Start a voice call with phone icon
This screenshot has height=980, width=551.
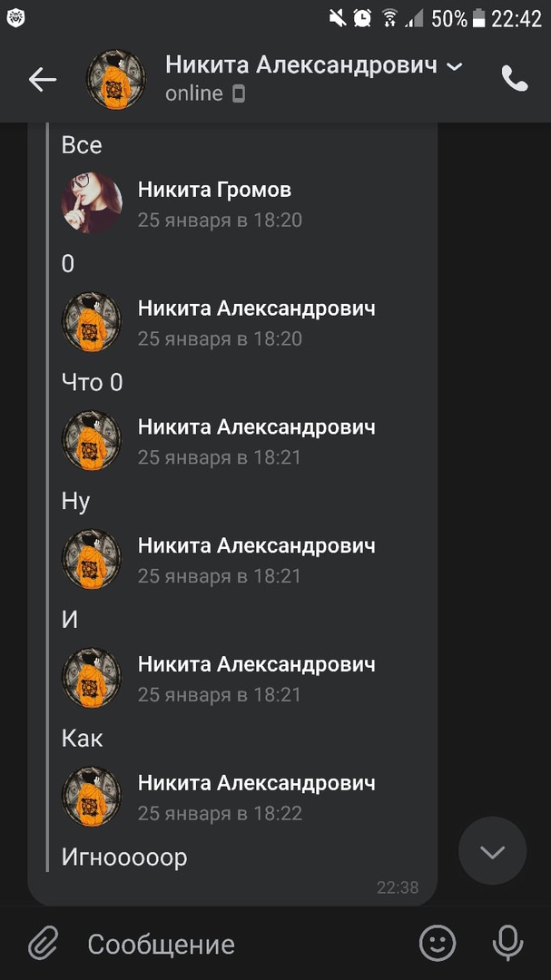click(515, 79)
